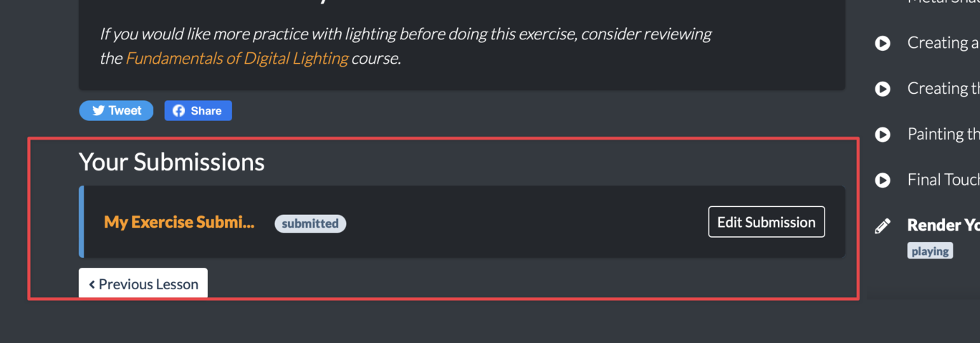Viewport: 980px width, 343px height.
Task: Open the Fundamentals of Digital Lighting link
Action: point(237,58)
